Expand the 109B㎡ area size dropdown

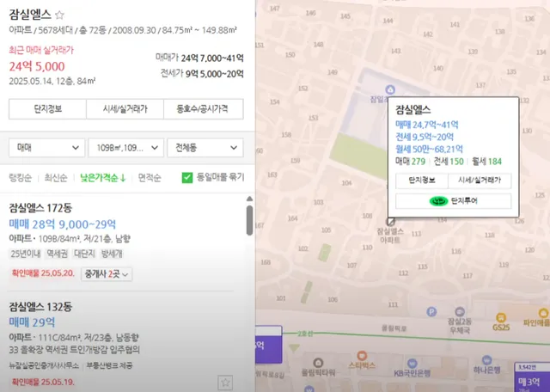[x=126, y=148]
